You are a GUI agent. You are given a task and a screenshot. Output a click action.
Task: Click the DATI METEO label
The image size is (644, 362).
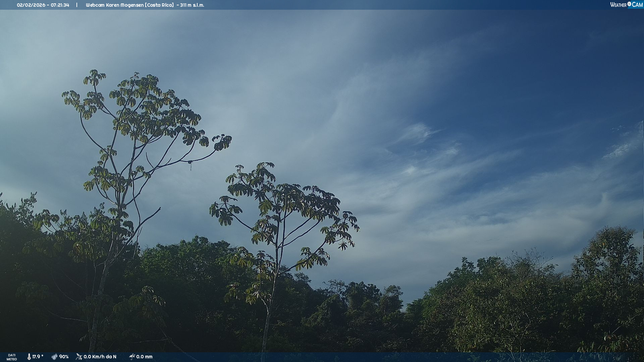coord(12,357)
